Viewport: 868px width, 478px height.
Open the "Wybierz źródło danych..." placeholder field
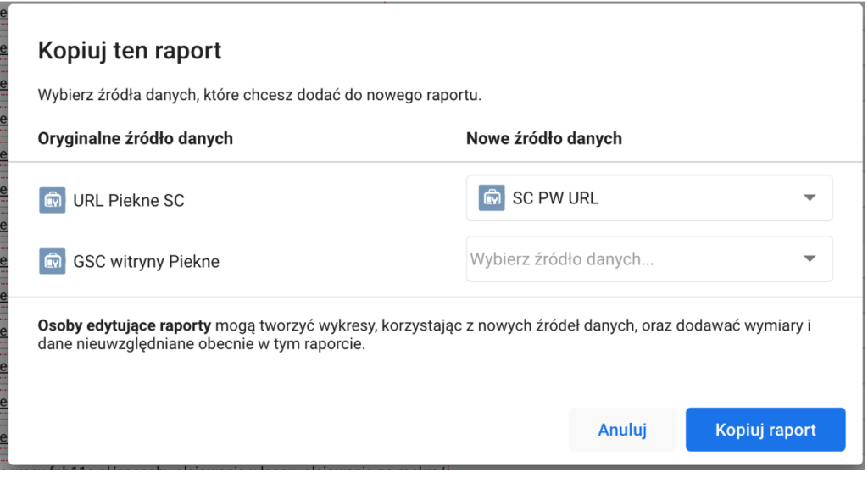(x=562, y=259)
